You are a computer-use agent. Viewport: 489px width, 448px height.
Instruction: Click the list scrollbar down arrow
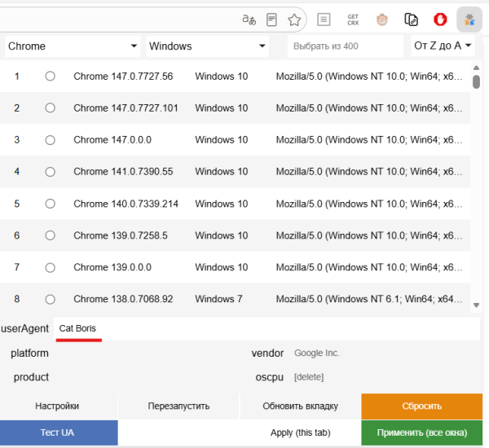[x=476, y=305]
